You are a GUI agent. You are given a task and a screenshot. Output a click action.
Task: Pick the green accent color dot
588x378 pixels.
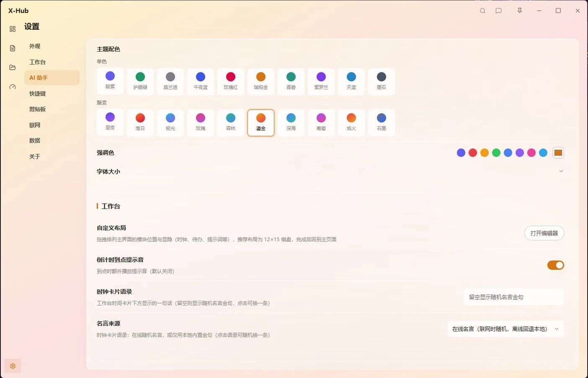point(496,153)
